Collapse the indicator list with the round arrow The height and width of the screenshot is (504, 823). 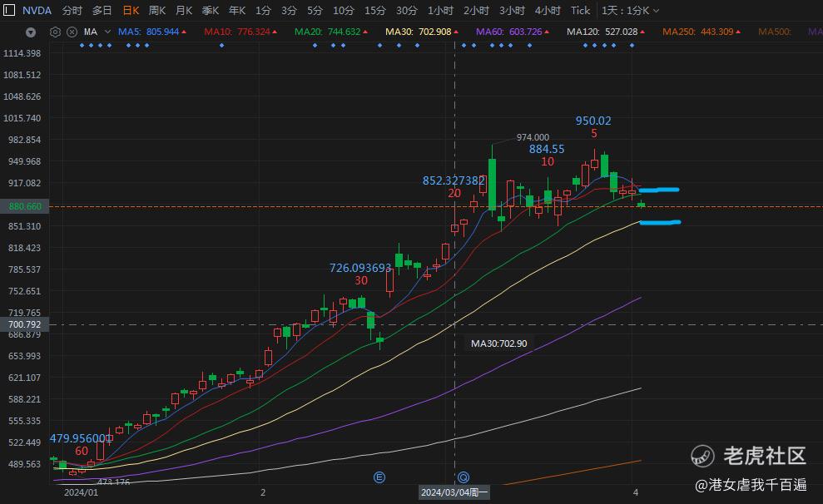pos(31,32)
